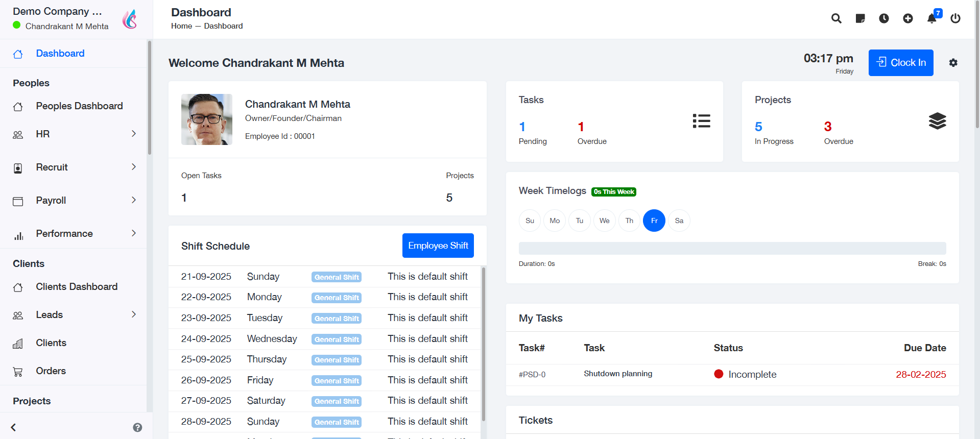Image resolution: width=980 pixels, height=439 pixels.
Task: Open notifications bell with badge 7
Action: (932, 18)
